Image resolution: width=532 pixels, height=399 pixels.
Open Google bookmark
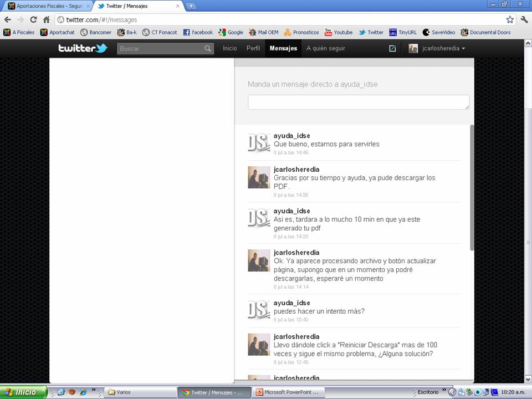click(x=231, y=32)
